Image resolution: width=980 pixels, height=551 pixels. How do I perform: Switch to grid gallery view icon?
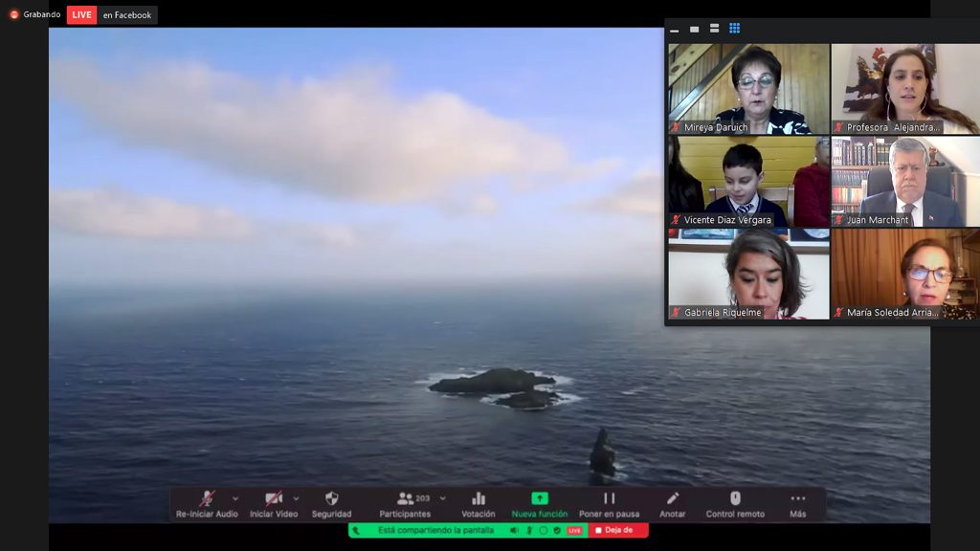734,29
